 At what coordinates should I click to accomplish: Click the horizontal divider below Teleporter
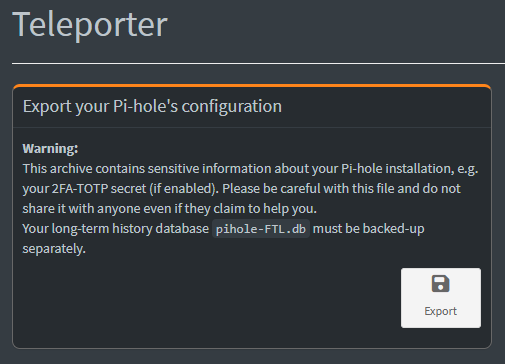click(258, 63)
